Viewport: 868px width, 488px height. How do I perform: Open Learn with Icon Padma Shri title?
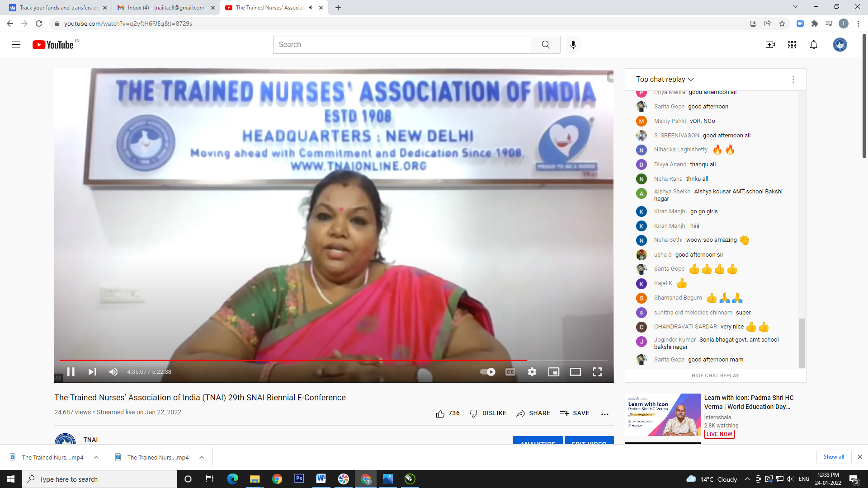[x=749, y=402]
